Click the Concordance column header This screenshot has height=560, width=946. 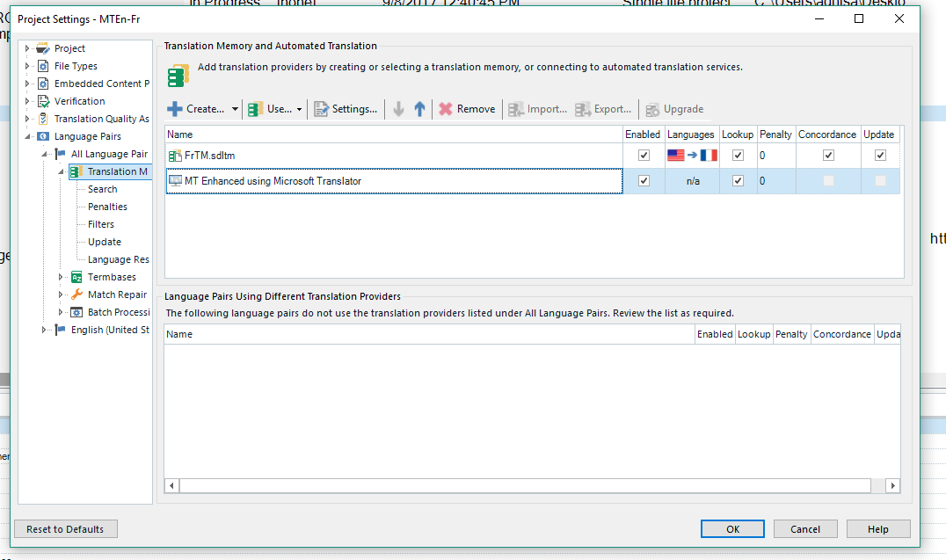coord(826,135)
